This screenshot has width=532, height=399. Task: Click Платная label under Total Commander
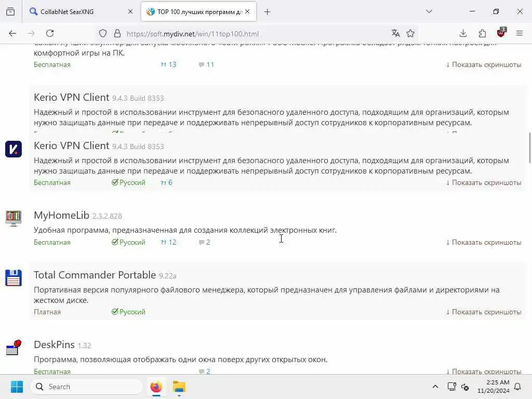tap(47, 312)
